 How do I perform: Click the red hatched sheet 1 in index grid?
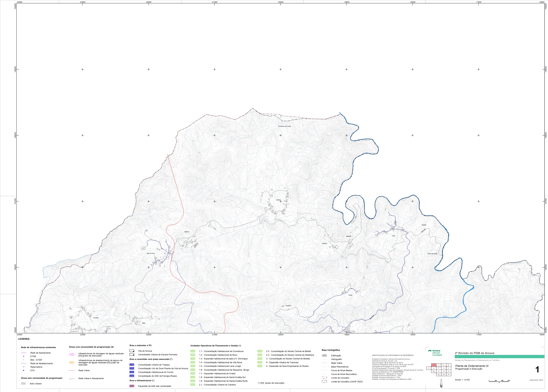[x=434, y=365]
